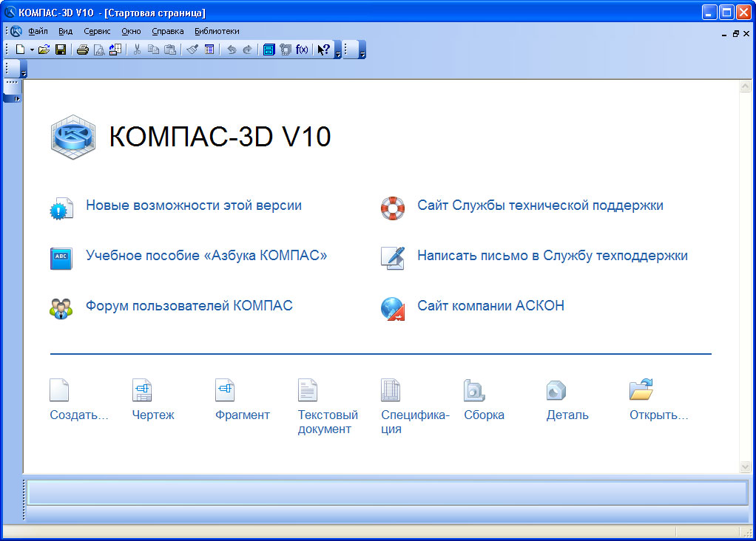Screen dimensions: 756x541
Task: Click the Copy icon in toolbar
Action: 153,50
